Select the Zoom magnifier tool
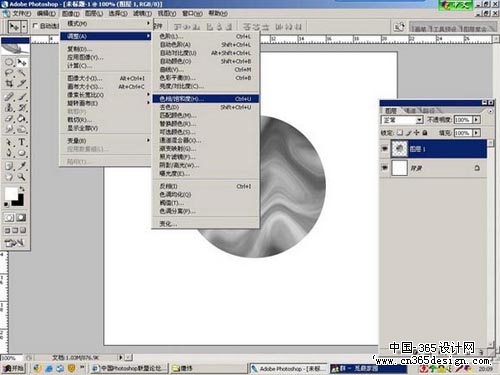Screen dimensions: 500x375 [22, 176]
